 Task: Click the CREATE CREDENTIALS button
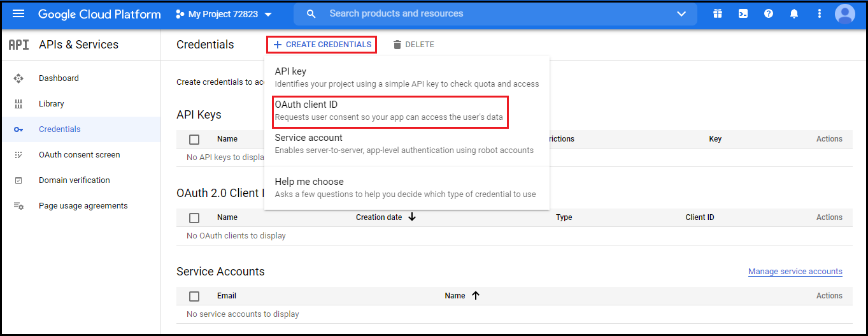tap(322, 45)
